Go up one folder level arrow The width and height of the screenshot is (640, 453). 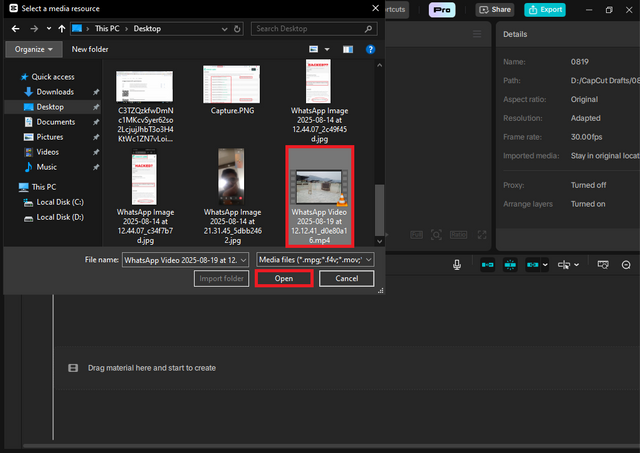click(x=62, y=29)
